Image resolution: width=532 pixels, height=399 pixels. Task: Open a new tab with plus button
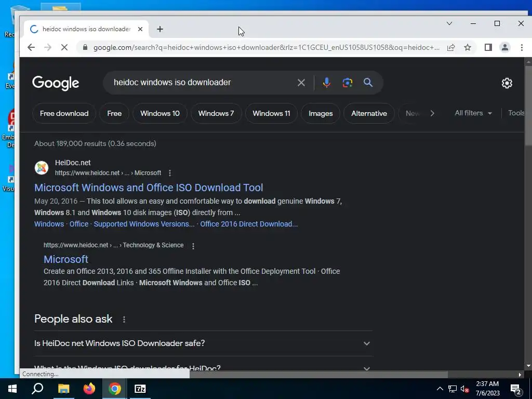pyautogui.click(x=160, y=29)
